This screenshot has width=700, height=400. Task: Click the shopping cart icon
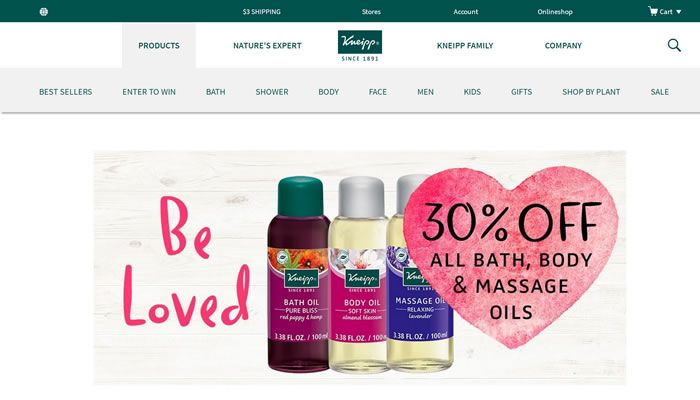point(653,11)
